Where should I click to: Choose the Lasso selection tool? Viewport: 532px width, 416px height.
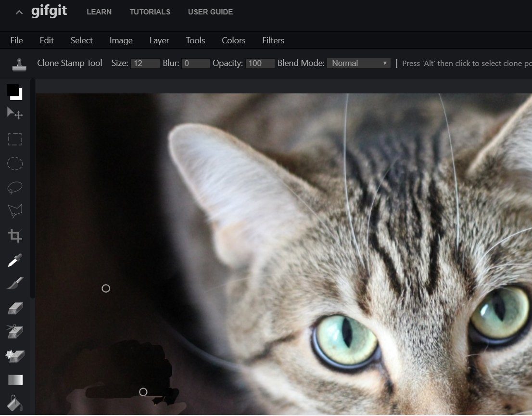(x=15, y=187)
